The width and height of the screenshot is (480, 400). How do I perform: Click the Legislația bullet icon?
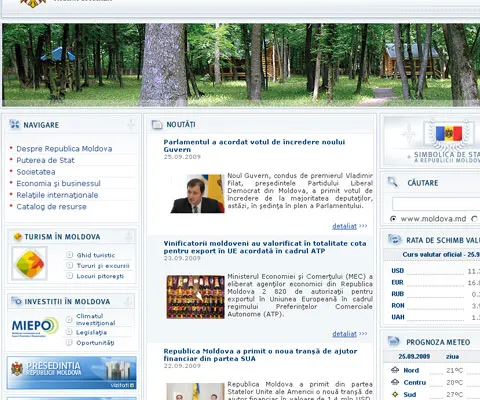(x=69, y=332)
